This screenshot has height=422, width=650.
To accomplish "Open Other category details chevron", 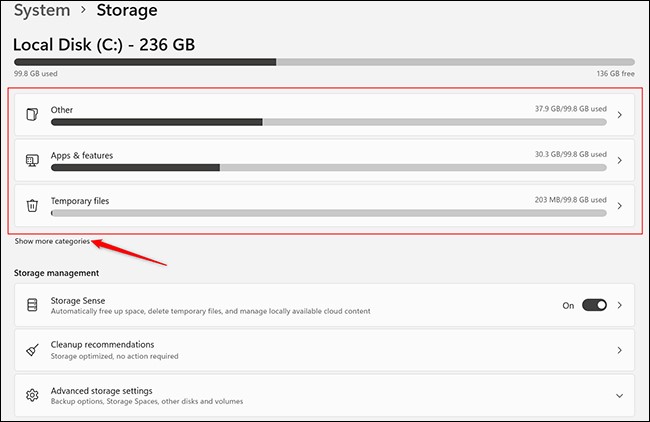I will tap(620, 115).
